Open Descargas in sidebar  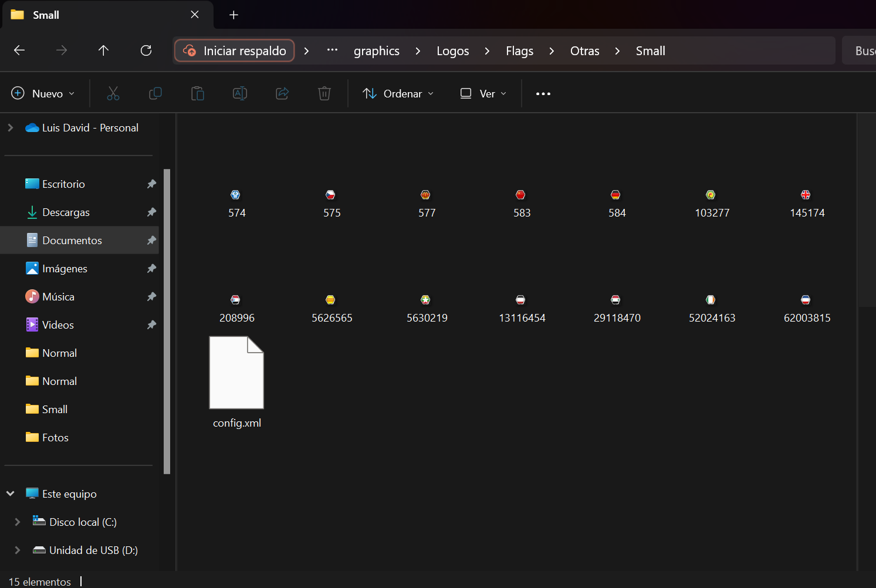point(80,212)
